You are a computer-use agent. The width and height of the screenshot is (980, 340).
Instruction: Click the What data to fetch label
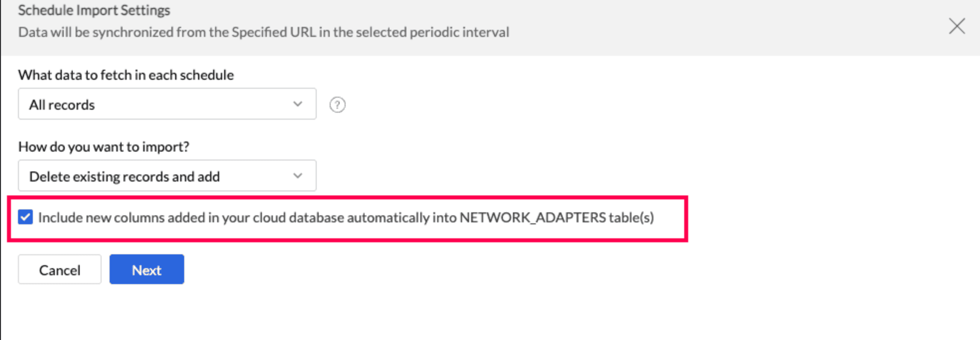(126, 75)
